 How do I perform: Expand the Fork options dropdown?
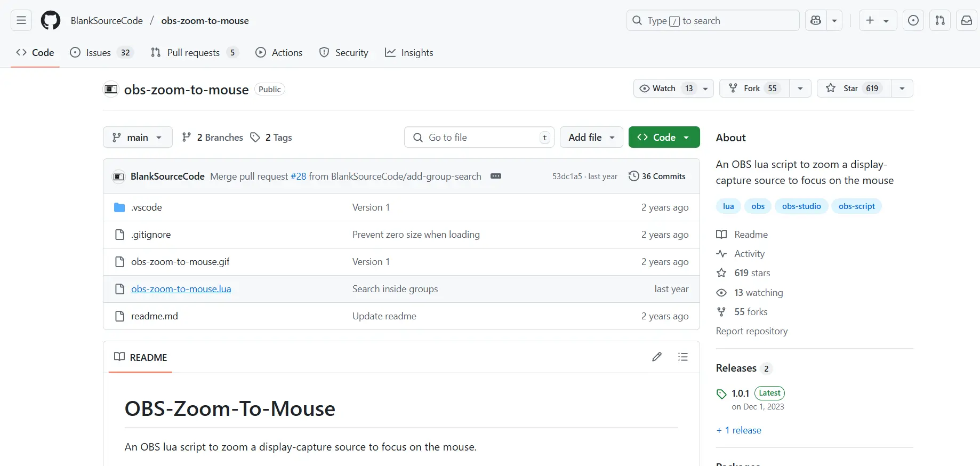pyautogui.click(x=800, y=88)
